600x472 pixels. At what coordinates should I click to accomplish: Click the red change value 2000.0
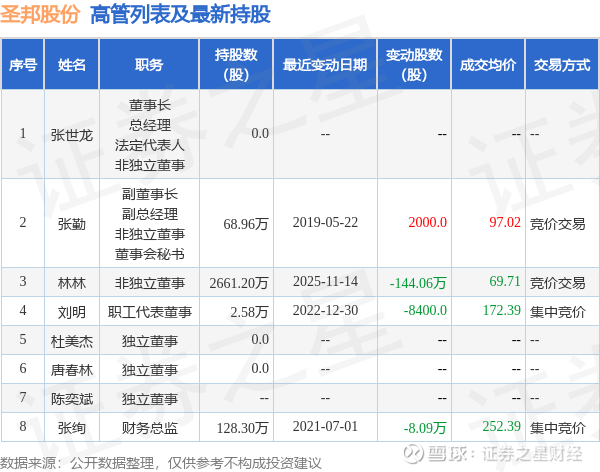(x=427, y=222)
